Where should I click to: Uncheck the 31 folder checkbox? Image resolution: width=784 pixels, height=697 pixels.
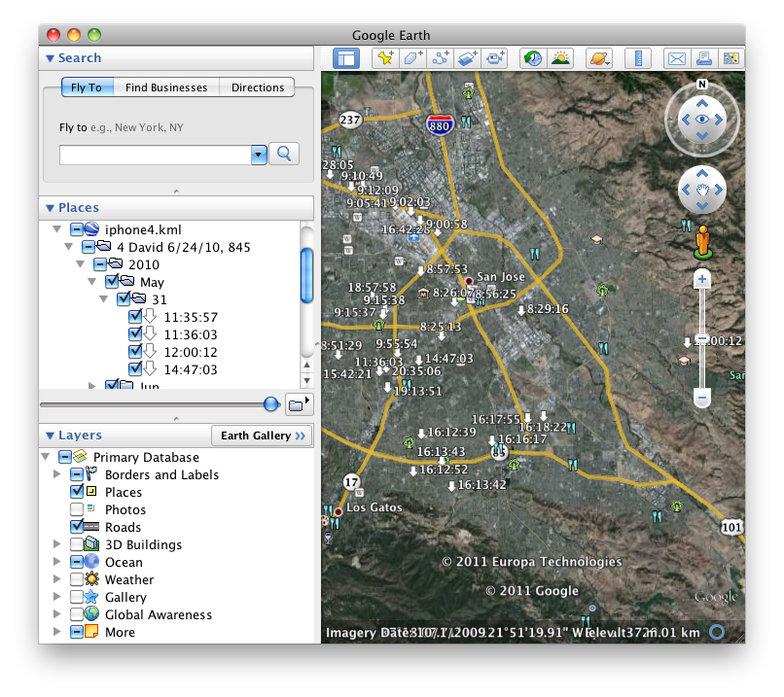(x=124, y=299)
